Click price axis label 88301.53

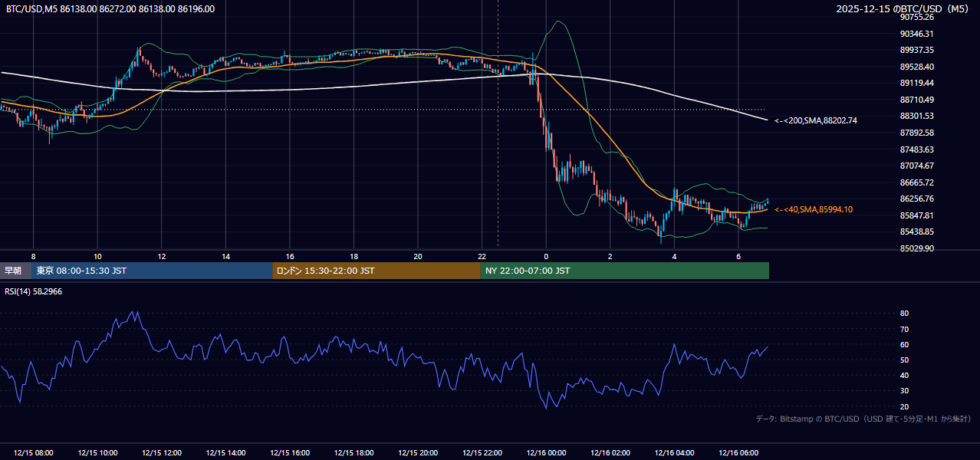click(x=917, y=116)
